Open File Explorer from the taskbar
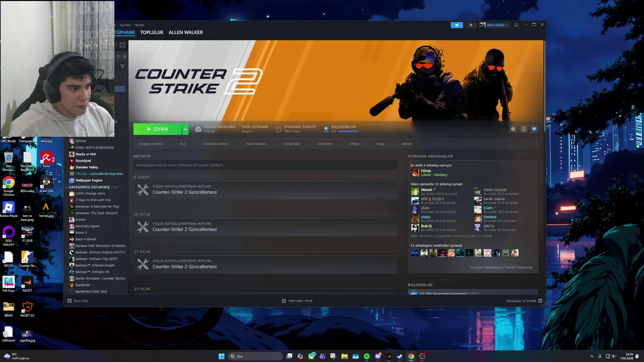Viewport: 644px width, 362px height. tap(344, 356)
